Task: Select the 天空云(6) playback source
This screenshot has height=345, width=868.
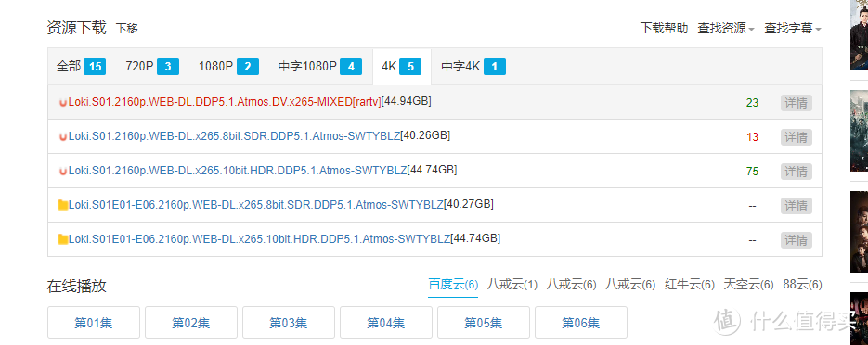Action: tap(748, 285)
